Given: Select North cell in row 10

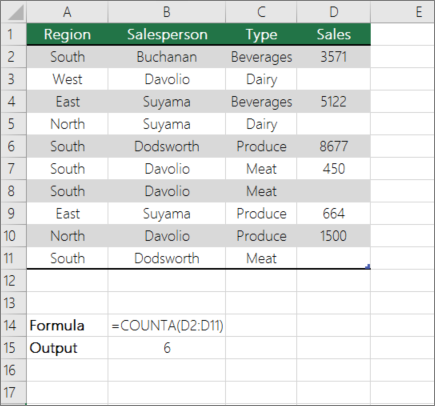Looking at the screenshot, I should coord(67,236).
